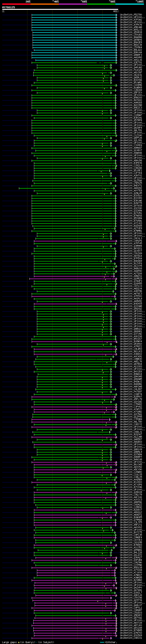
Task: Click UniRef100_C3YPE8 label
Action: click(131, 146)
